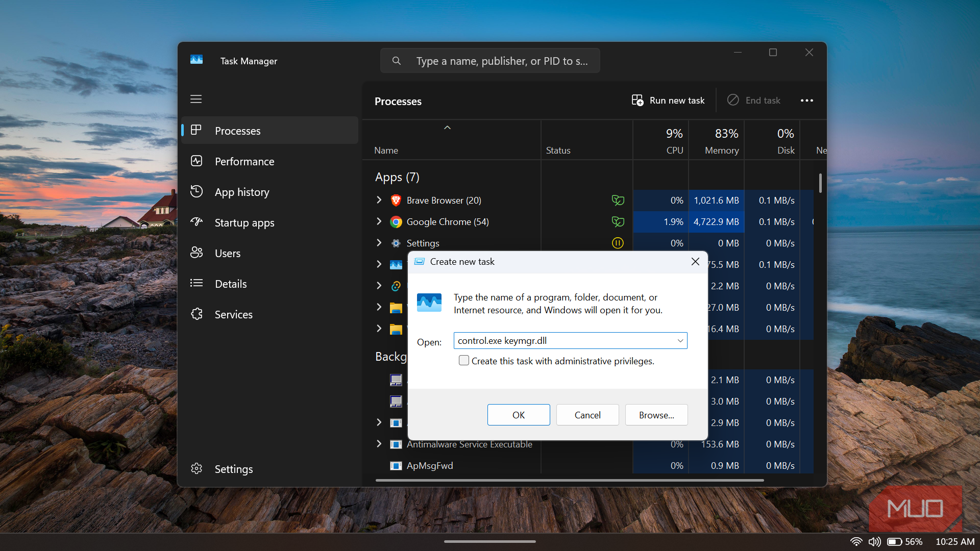Image resolution: width=980 pixels, height=551 pixels.
Task: Click the Task Manager app icon in title bar
Action: (x=197, y=60)
